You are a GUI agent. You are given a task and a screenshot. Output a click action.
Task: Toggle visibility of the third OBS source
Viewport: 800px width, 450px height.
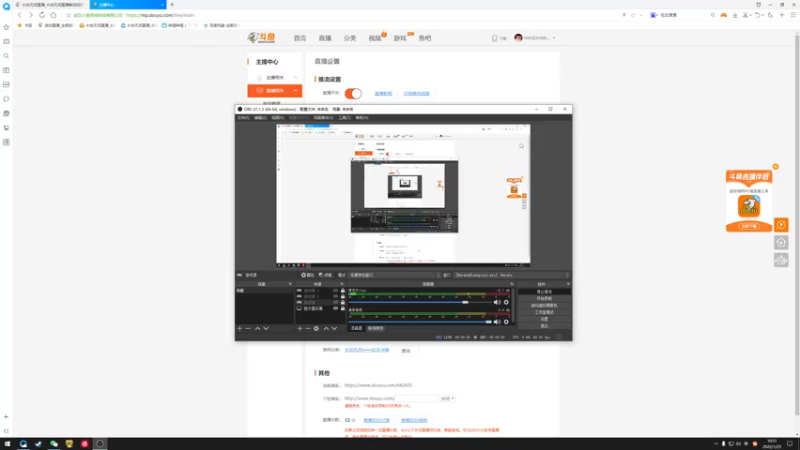[x=335, y=303]
